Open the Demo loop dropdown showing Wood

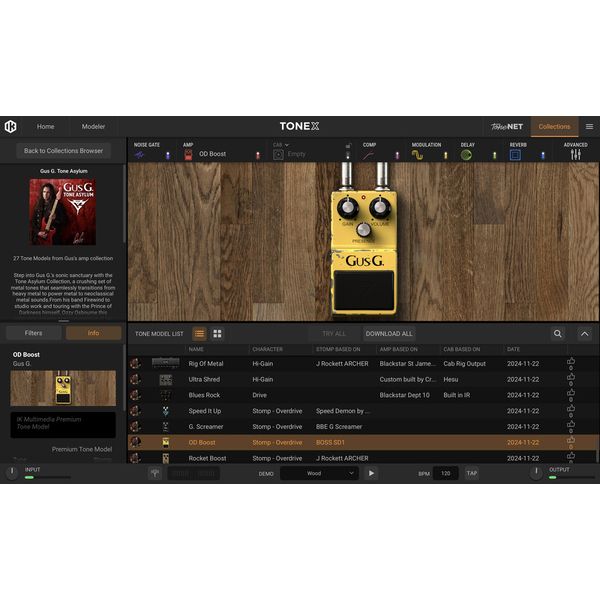pyautogui.click(x=319, y=473)
